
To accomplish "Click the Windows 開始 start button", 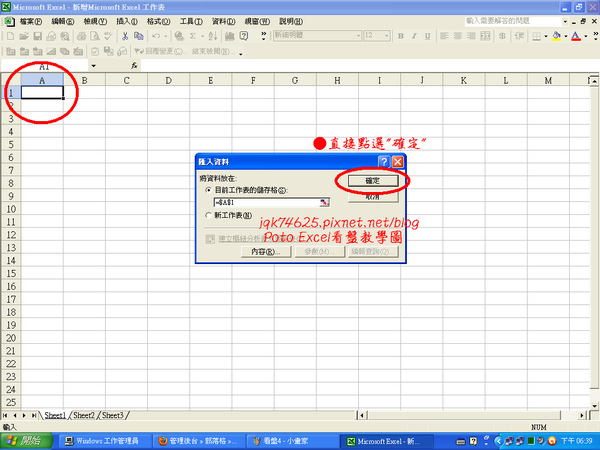I will tap(26, 441).
